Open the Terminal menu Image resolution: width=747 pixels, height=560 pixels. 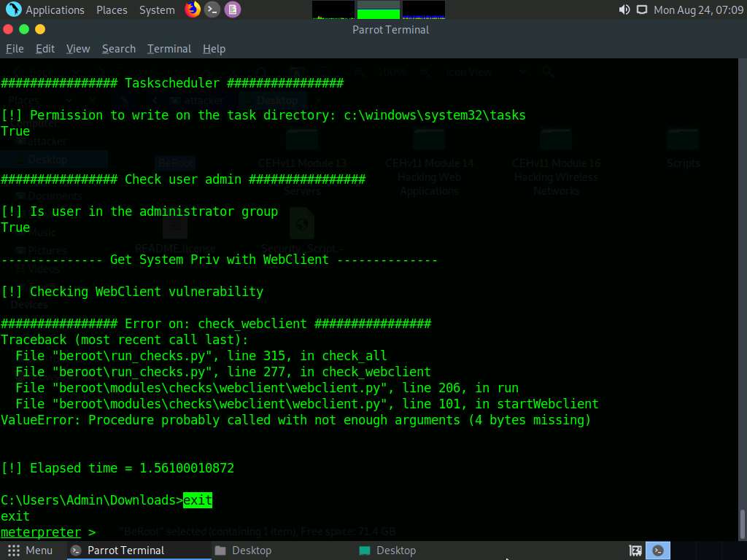[169, 49]
